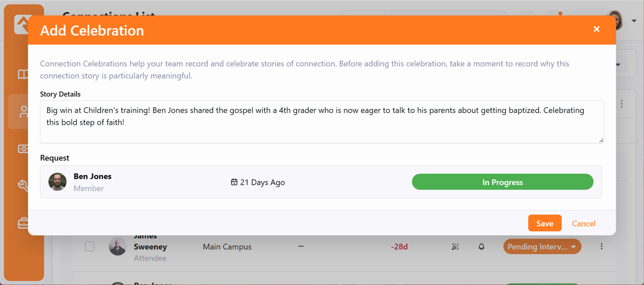Open the people connections sidebar icon
The height and width of the screenshot is (285, 644).
[x=23, y=112]
